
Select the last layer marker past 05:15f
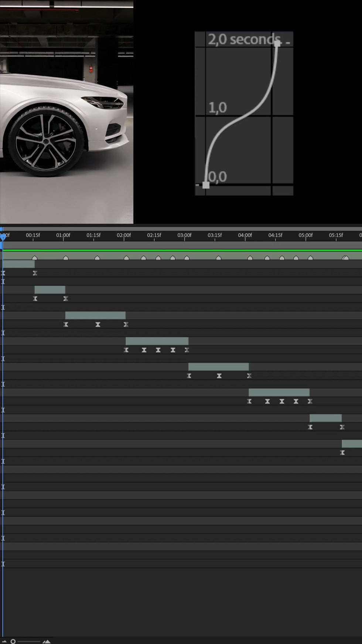pos(346,258)
